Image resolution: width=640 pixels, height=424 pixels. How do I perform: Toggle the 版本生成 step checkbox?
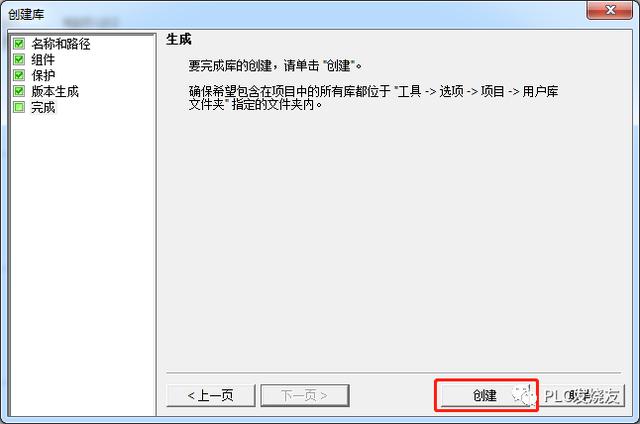tap(19, 91)
